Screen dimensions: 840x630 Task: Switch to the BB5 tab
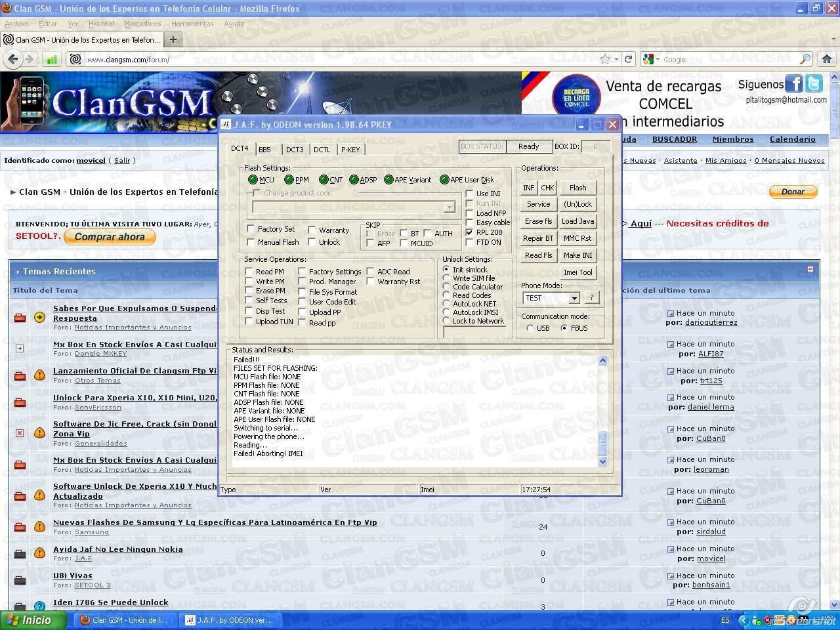coord(264,150)
